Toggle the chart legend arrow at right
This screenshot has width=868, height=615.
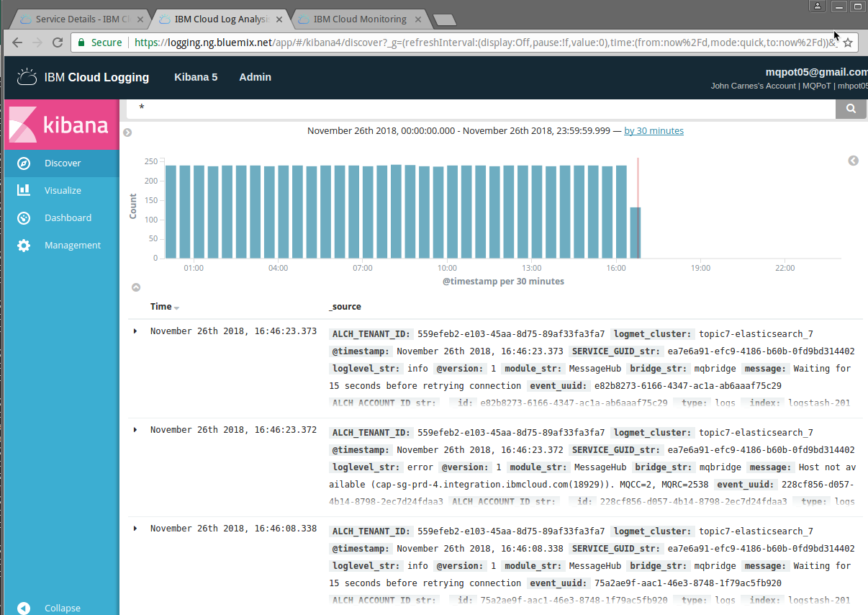tap(854, 161)
